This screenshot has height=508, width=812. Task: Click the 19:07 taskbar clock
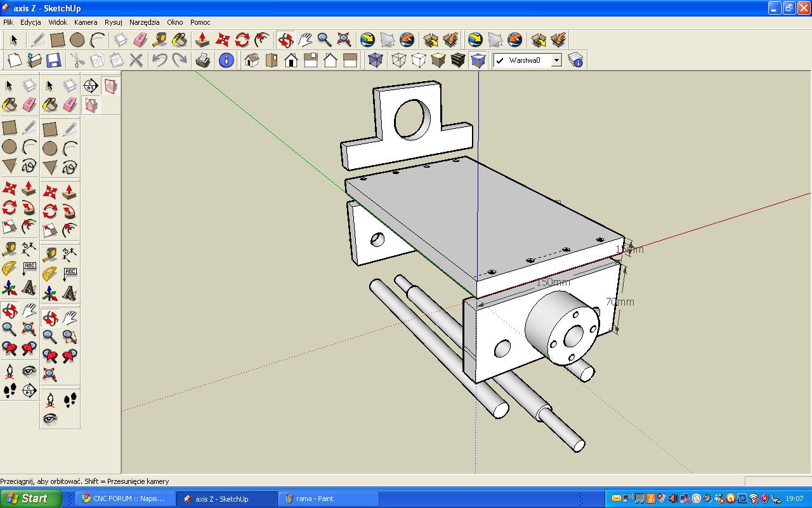[x=794, y=498]
